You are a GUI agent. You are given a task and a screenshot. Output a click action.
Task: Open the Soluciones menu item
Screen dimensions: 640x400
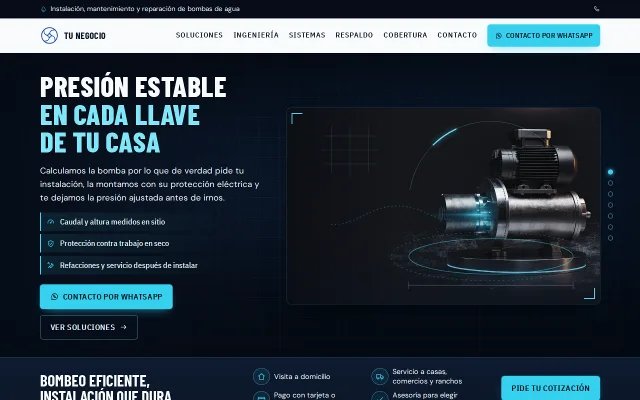point(199,35)
